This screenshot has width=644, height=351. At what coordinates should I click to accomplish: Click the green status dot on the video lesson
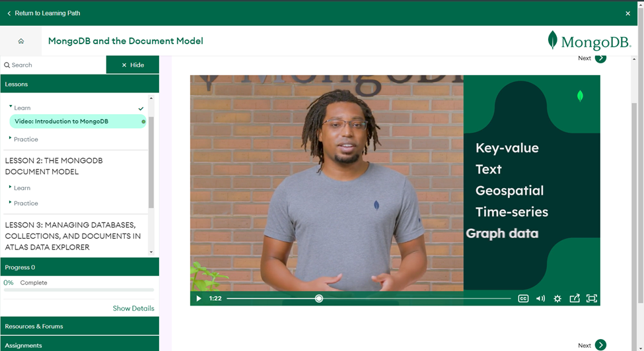click(143, 121)
